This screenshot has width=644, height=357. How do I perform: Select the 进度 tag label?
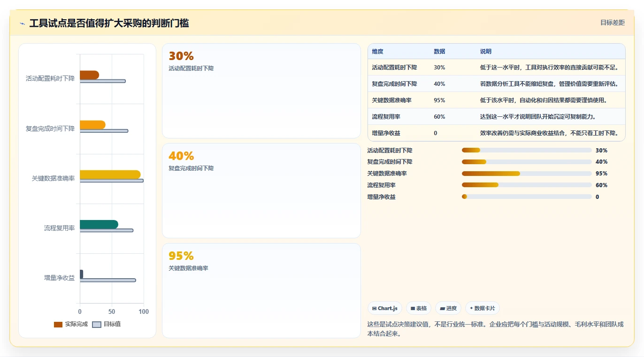(x=452, y=308)
